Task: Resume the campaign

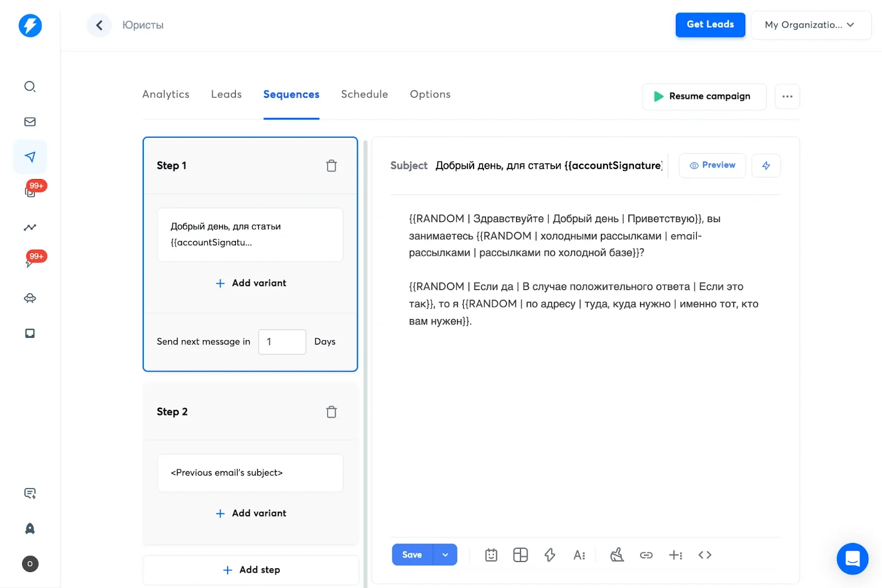Action: (x=704, y=96)
